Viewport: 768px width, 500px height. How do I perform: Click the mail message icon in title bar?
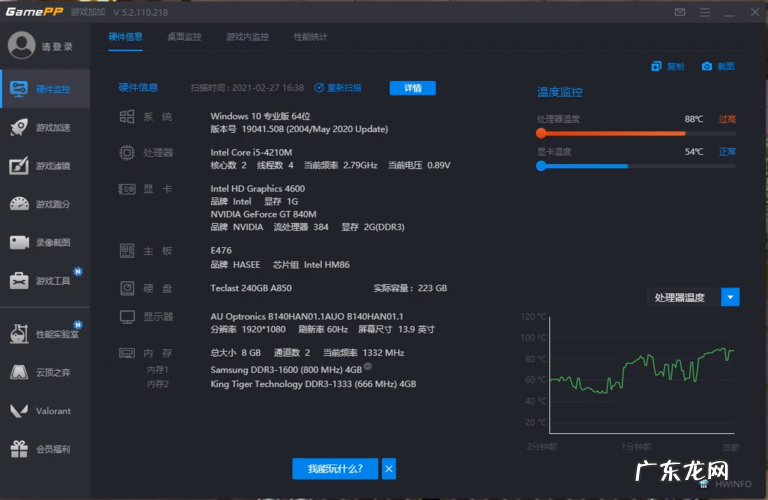[680, 12]
